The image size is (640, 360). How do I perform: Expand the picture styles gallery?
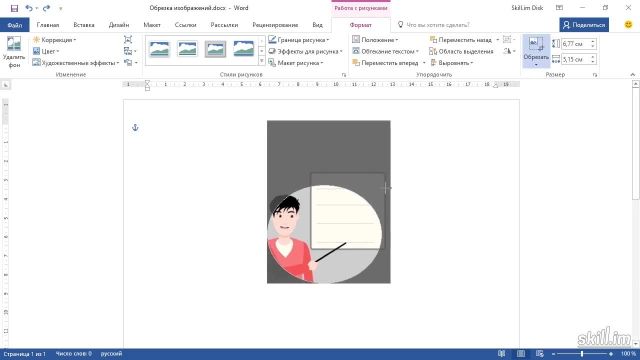[x=262, y=61]
